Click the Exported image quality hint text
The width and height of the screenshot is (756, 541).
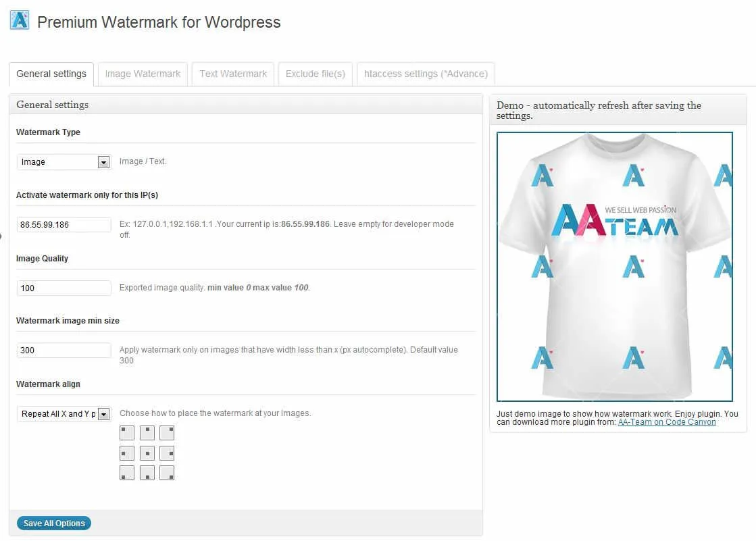(x=215, y=288)
